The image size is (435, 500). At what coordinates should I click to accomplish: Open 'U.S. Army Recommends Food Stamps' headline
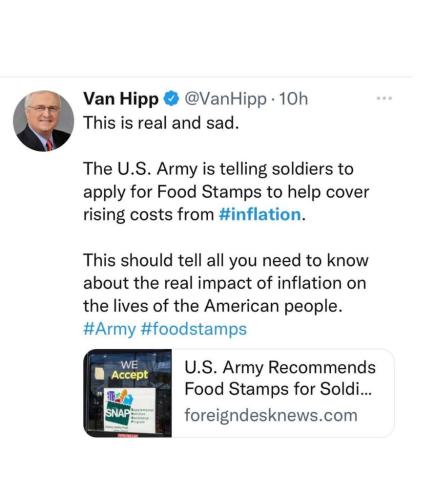click(x=280, y=378)
